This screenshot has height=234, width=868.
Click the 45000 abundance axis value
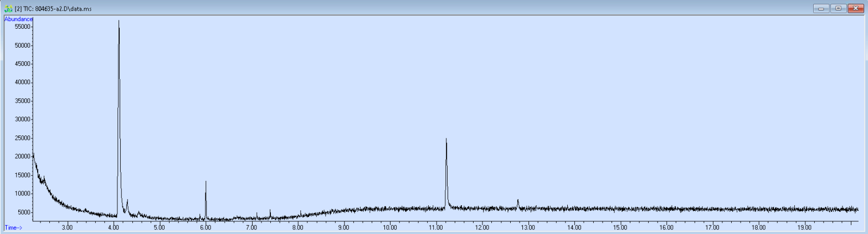pyautogui.click(x=22, y=64)
